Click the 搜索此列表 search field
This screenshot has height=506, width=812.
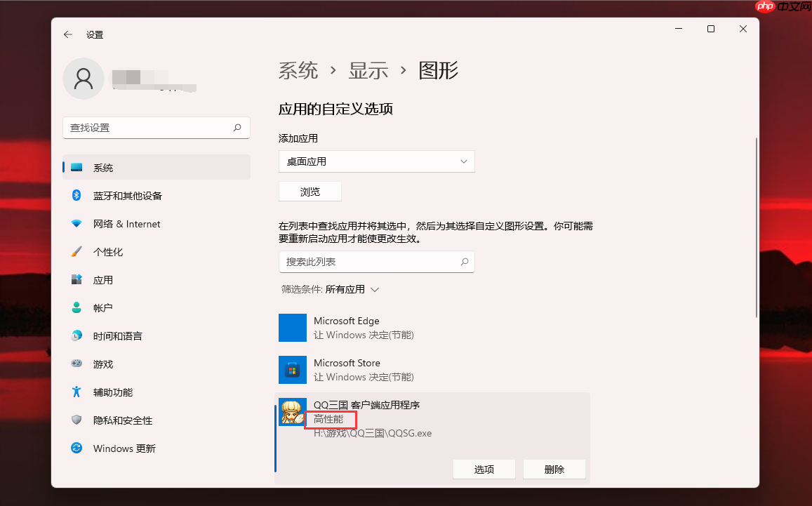point(377,261)
